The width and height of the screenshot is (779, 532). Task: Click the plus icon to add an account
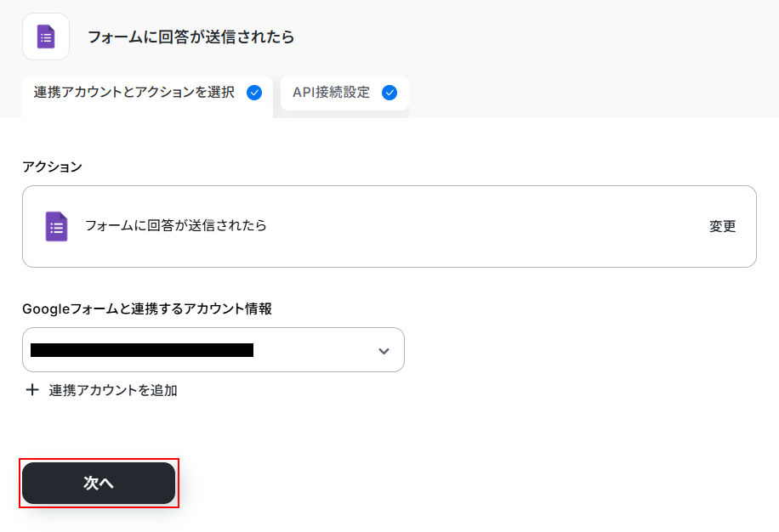coord(32,390)
